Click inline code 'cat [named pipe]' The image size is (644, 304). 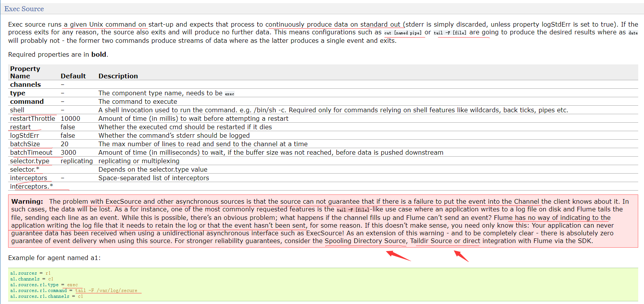403,33
